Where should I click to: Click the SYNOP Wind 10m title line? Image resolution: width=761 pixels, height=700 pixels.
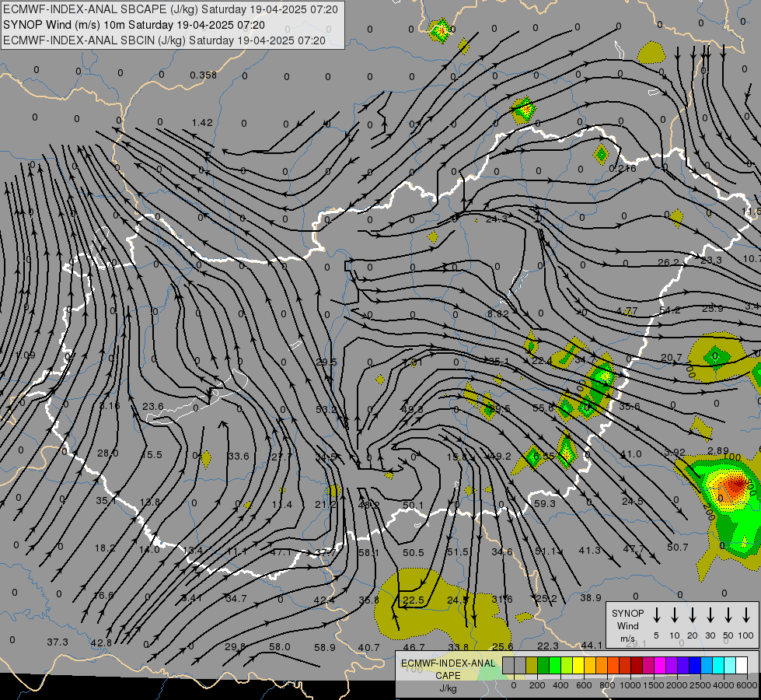[134, 25]
